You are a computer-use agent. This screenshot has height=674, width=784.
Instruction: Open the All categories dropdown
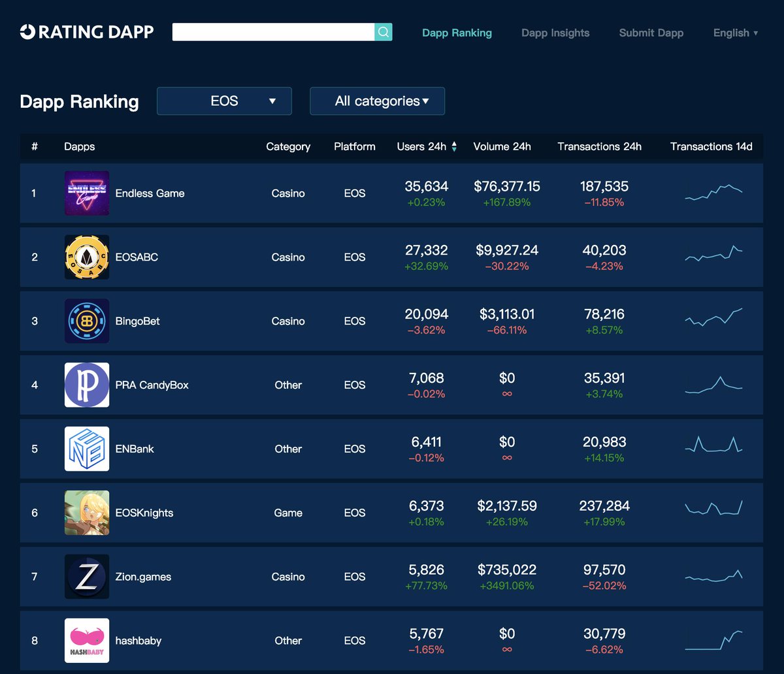point(377,101)
